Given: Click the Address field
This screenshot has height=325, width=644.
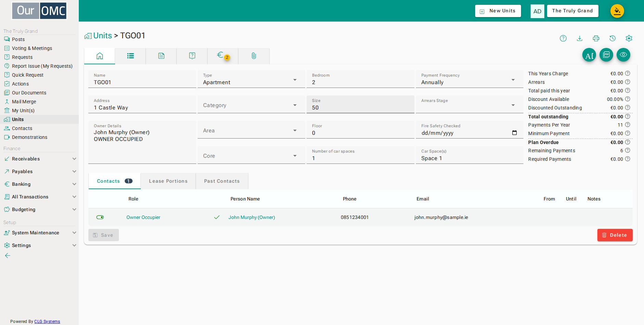Looking at the screenshot, I should (x=142, y=105).
